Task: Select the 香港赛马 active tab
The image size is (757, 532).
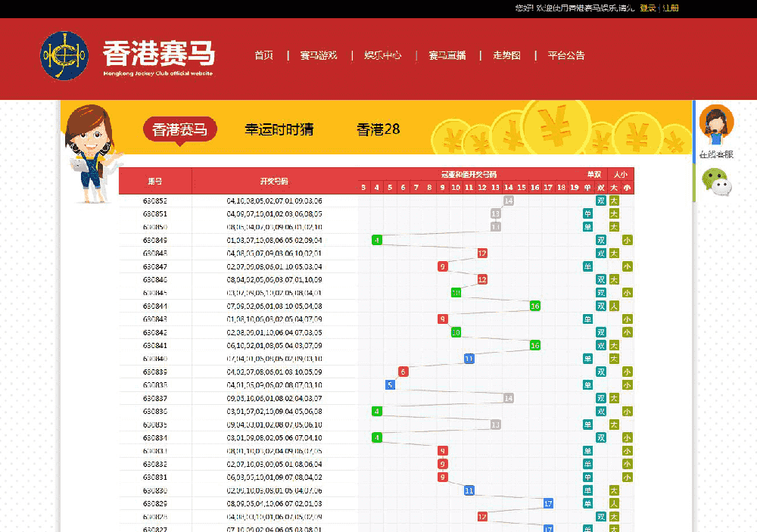Action: (179, 129)
